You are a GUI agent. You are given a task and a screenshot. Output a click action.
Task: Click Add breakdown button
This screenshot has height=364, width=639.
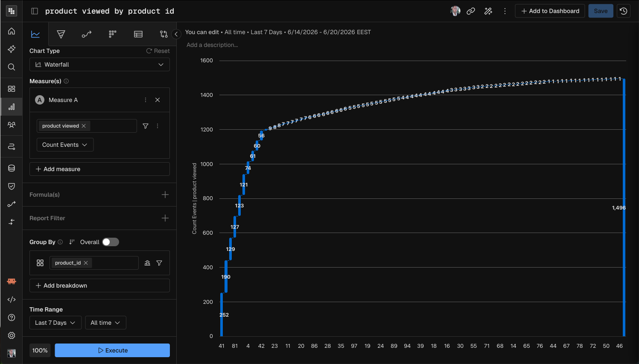pyautogui.click(x=99, y=285)
